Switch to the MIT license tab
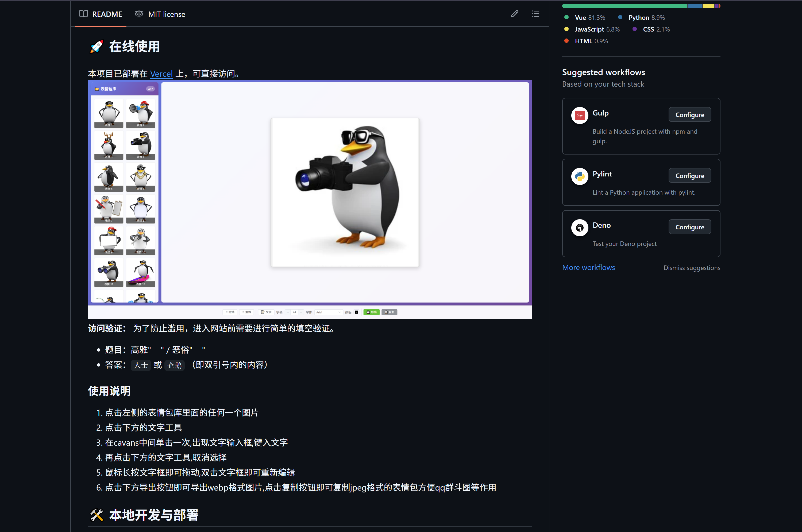Image resolution: width=802 pixels, height=532 pixels. (160, 14)
